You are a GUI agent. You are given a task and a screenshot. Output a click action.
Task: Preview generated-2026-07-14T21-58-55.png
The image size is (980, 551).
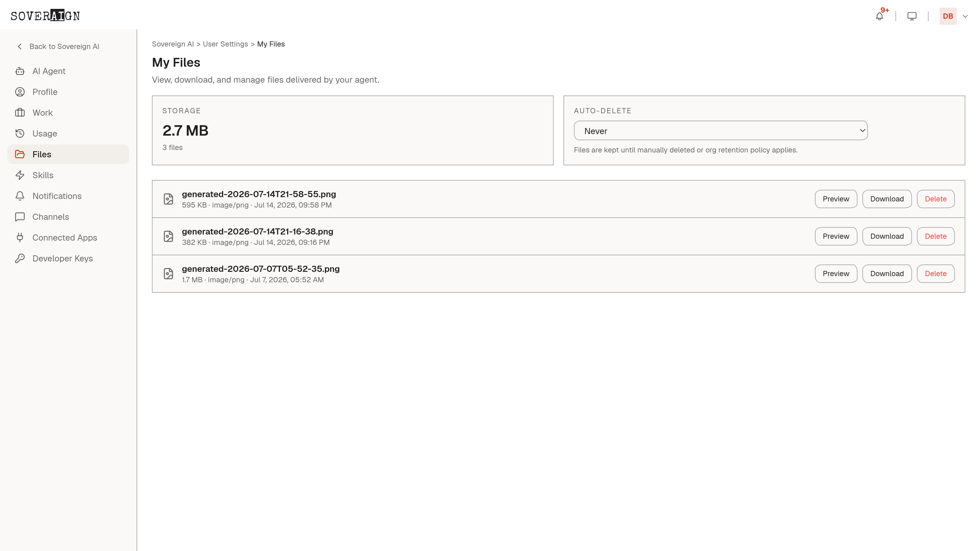pos(836,199)
